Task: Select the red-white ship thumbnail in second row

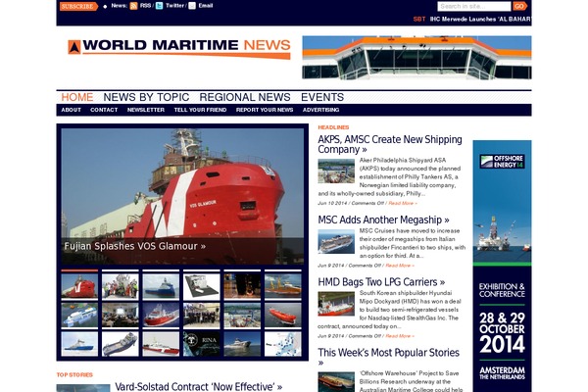Action: point(161,316)
